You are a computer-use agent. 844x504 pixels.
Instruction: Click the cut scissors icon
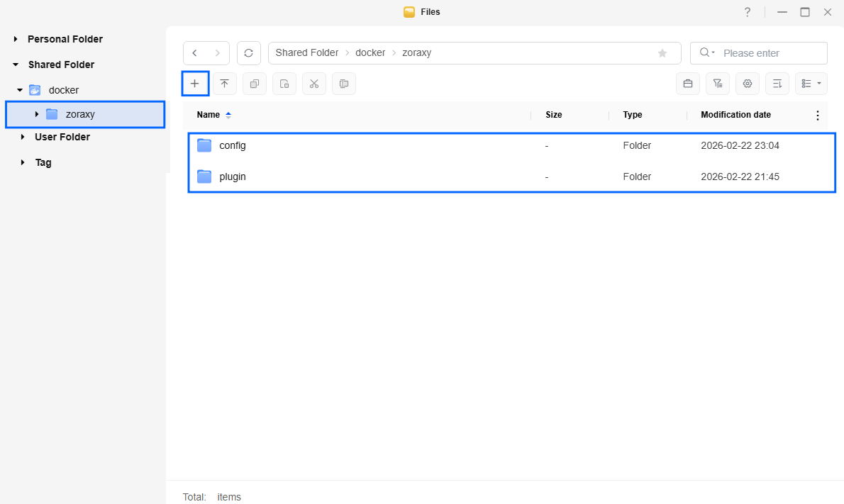pyautogui.click(x=314, y=84)
